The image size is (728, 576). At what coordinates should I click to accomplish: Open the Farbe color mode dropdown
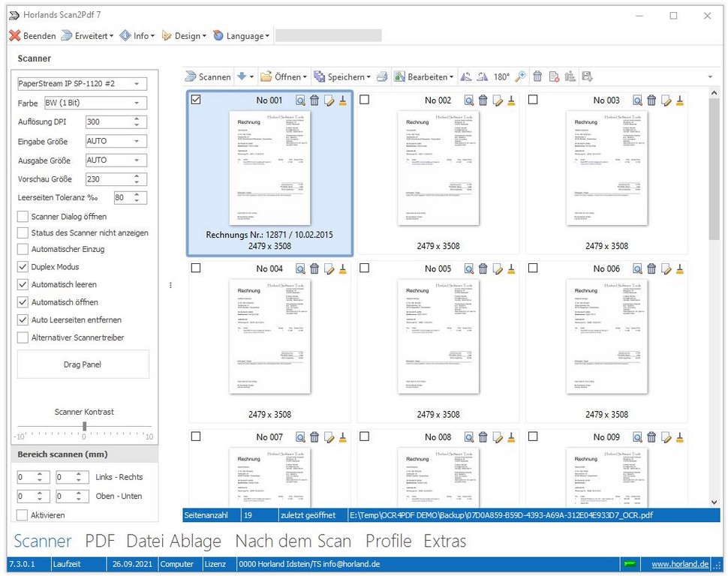[x=116, y=103]
